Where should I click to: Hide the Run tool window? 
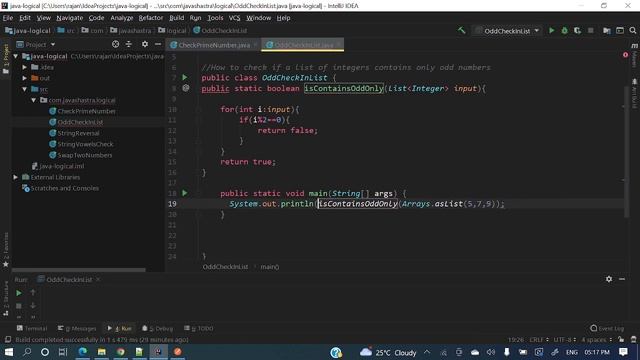coord(622,279)
